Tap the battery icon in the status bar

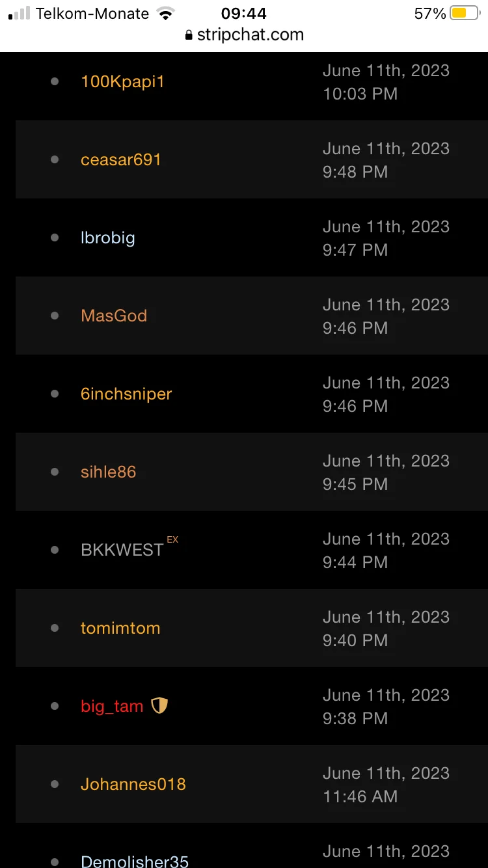pos(465,14)
